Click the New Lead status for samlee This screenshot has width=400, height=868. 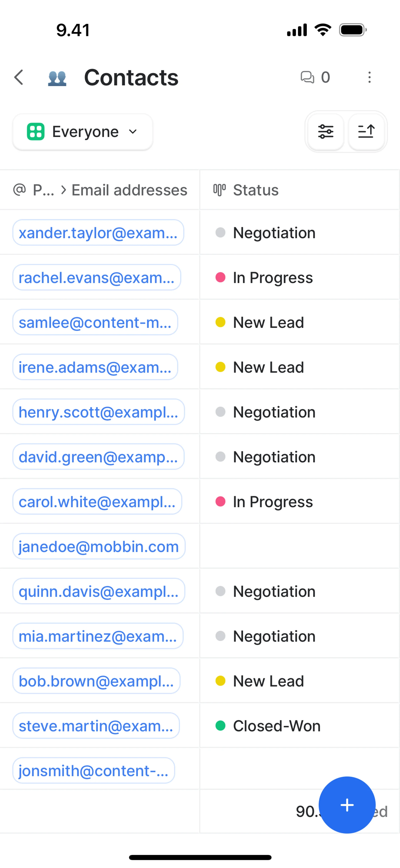coord(268,322)
